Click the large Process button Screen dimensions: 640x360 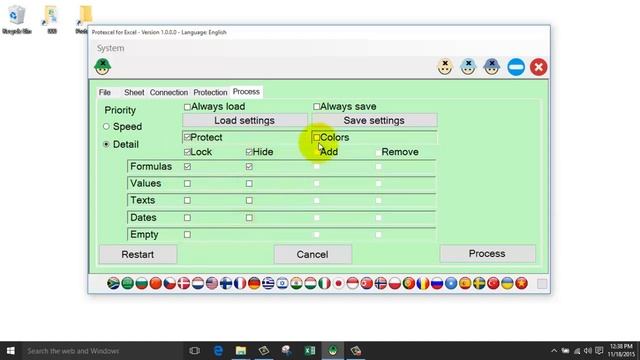(x=487, y=253)
